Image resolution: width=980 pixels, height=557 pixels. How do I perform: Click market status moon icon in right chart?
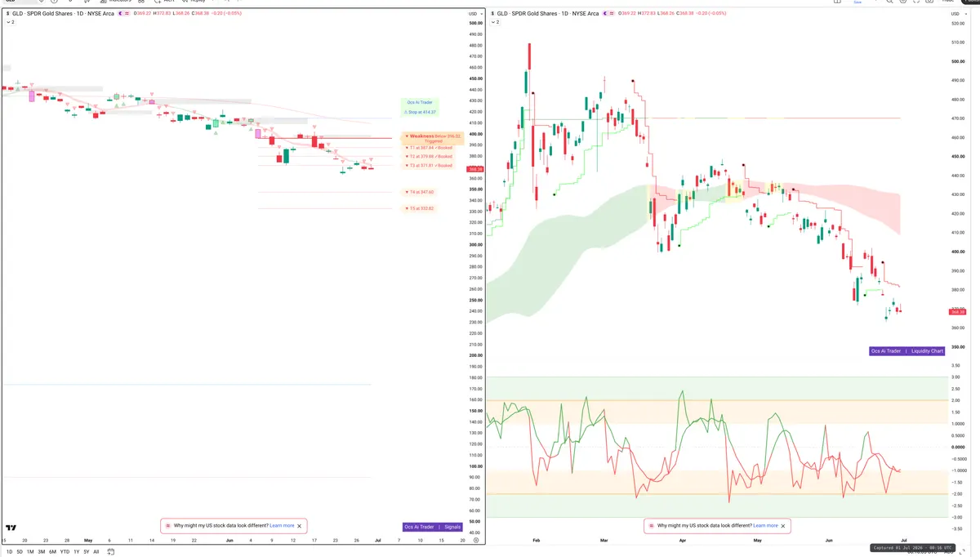coord(604,14)
